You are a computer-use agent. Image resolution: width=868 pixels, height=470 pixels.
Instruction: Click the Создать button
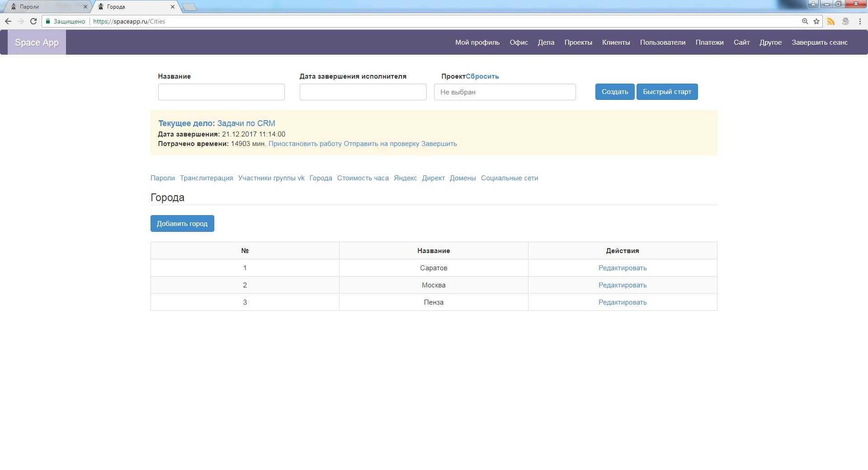[614, 92]
